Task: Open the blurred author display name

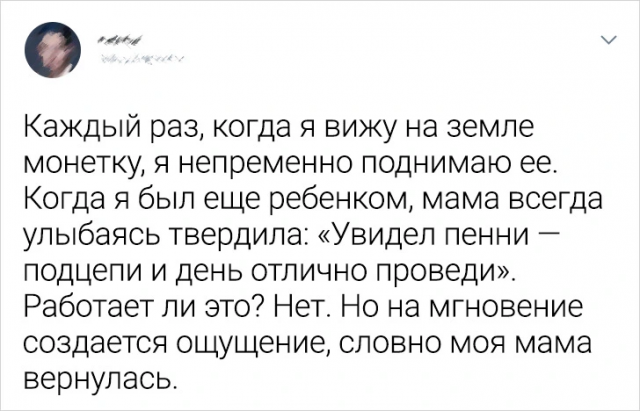Action: tap(120, 40)
